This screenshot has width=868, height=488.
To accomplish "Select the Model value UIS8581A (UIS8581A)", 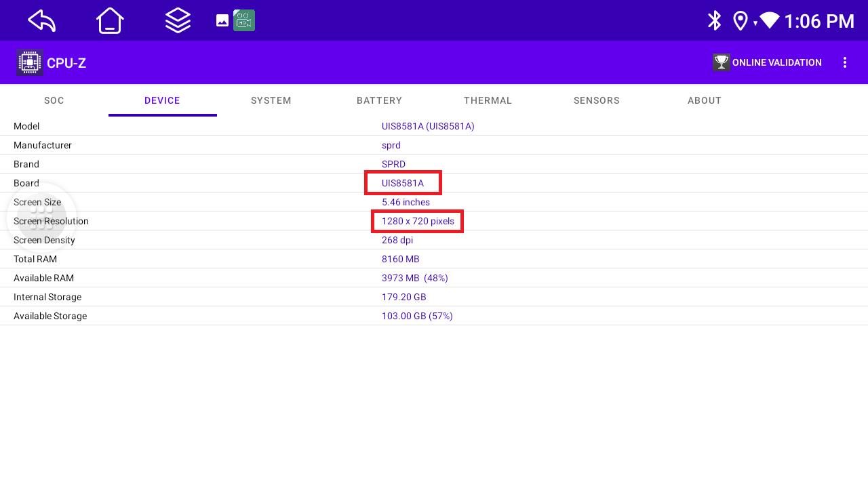I will (x=428, y=126).
